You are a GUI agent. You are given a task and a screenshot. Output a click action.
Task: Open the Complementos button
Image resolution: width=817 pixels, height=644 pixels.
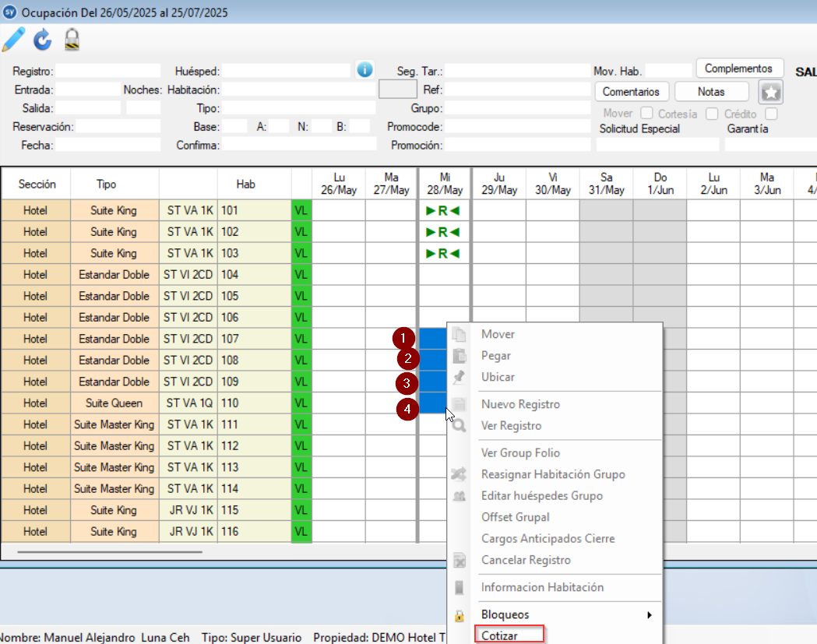(738, 69)
